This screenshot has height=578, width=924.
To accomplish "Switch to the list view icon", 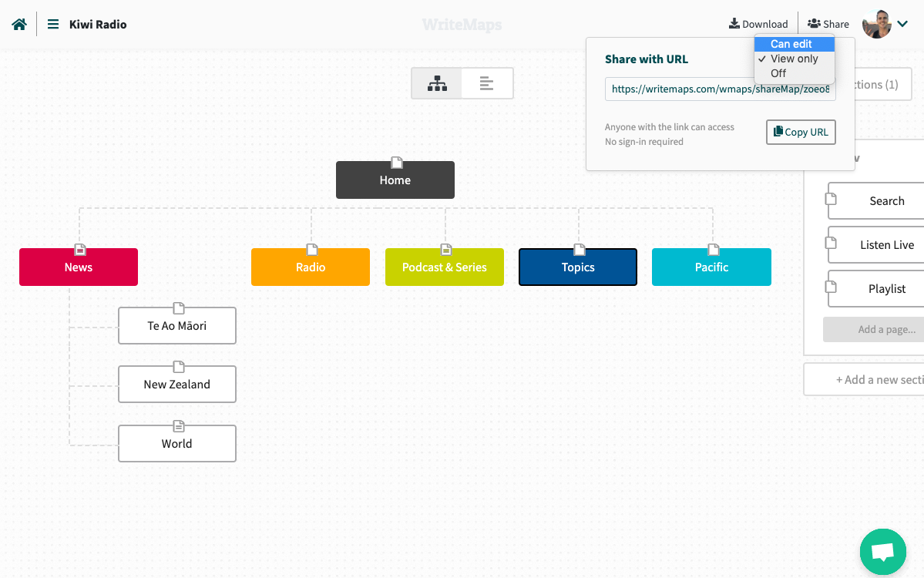I will coord(487,83).
